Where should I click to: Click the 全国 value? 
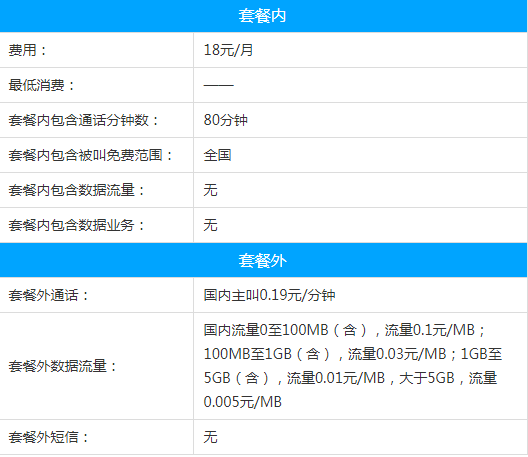click(x=217, y=155)
